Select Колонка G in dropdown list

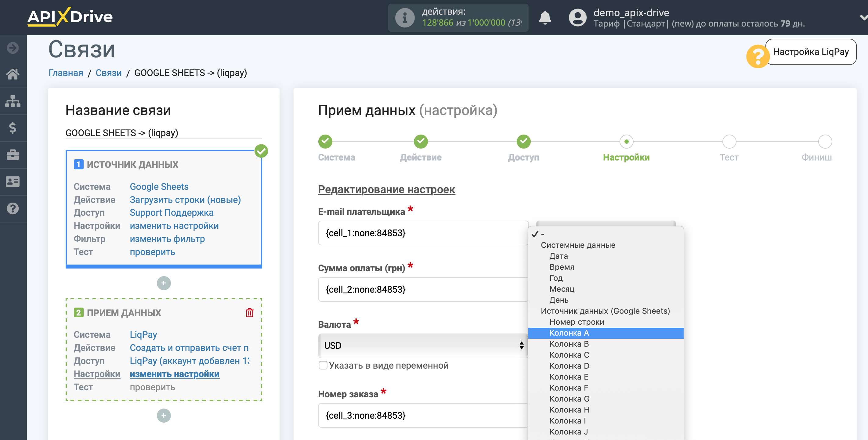pyautogui.click(x=606, y=399)
